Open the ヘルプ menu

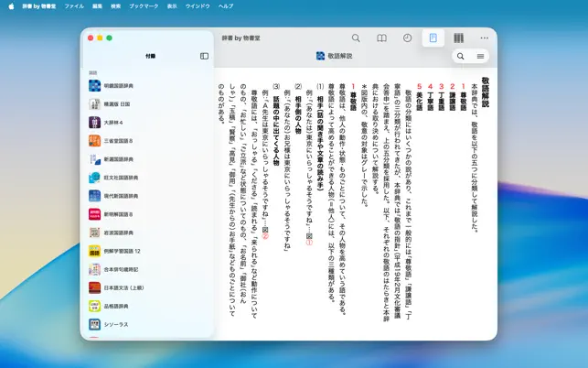(x=226, y=6)
